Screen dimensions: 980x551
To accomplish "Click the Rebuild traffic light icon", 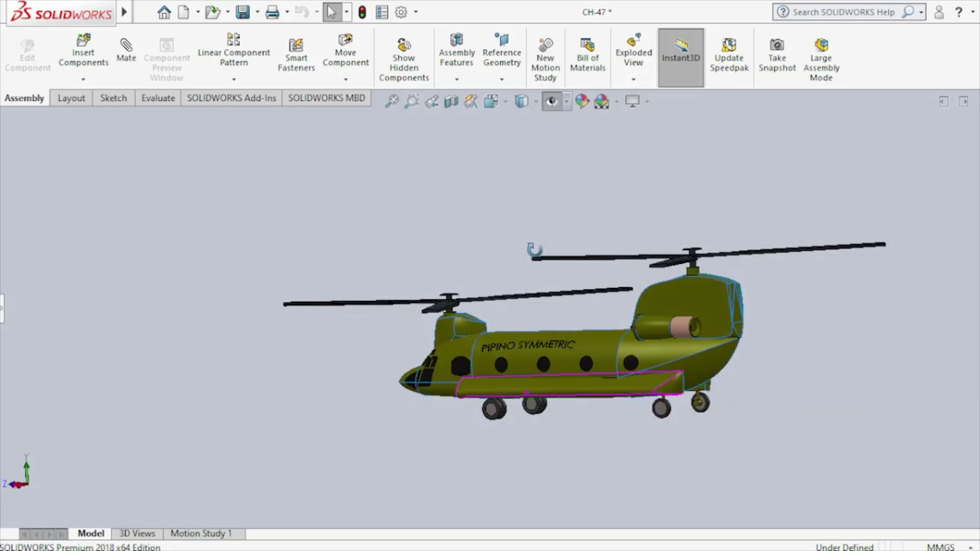I will point(362,12).
